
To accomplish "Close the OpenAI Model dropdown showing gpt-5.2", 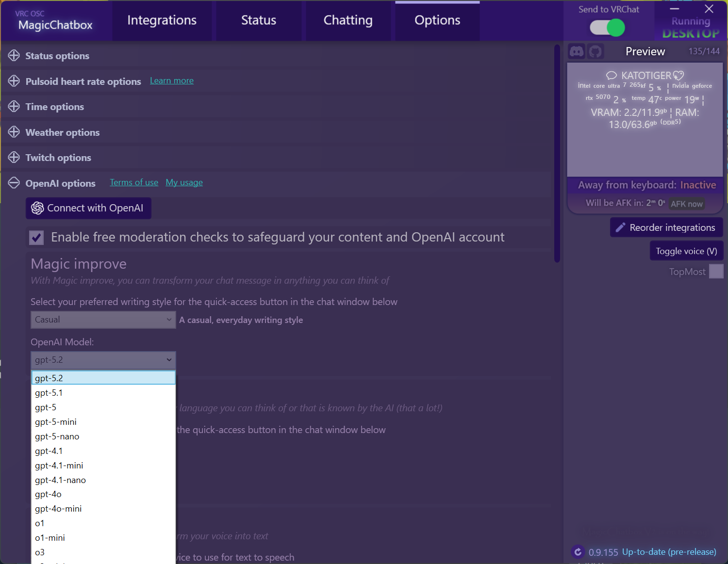I will click(x=103, y=360).
